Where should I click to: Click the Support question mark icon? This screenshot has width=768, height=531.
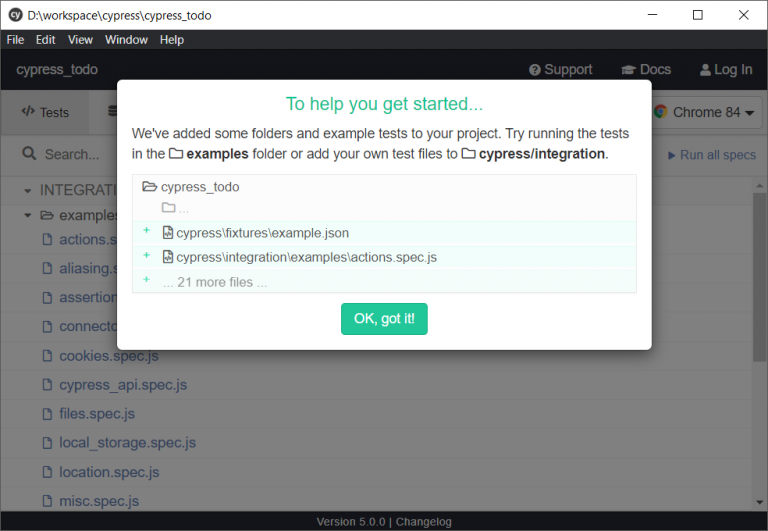click(x=535, y=70)
